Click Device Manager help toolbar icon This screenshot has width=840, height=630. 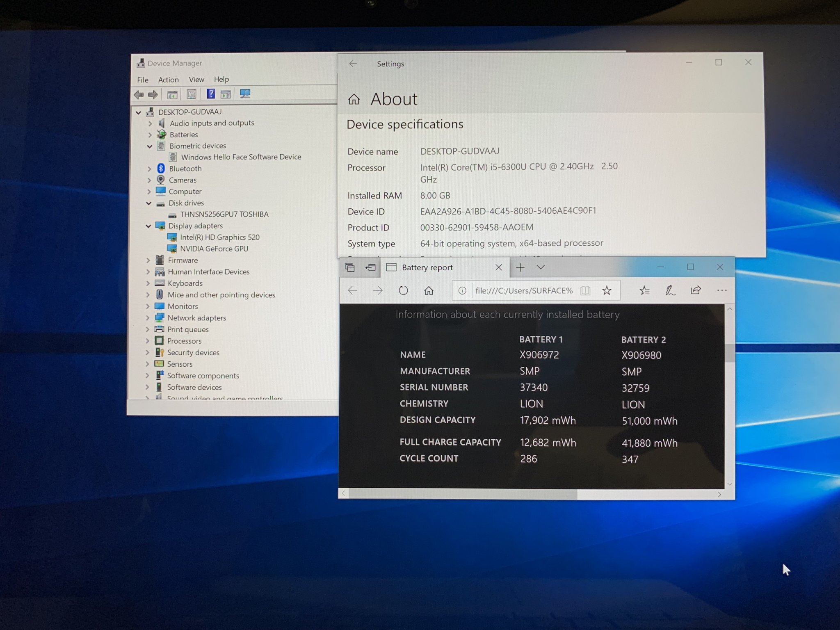click(x=210, y=94)
